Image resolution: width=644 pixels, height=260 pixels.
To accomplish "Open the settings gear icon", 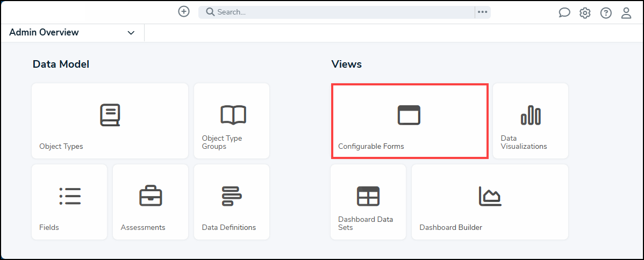I will pos(585,13).
